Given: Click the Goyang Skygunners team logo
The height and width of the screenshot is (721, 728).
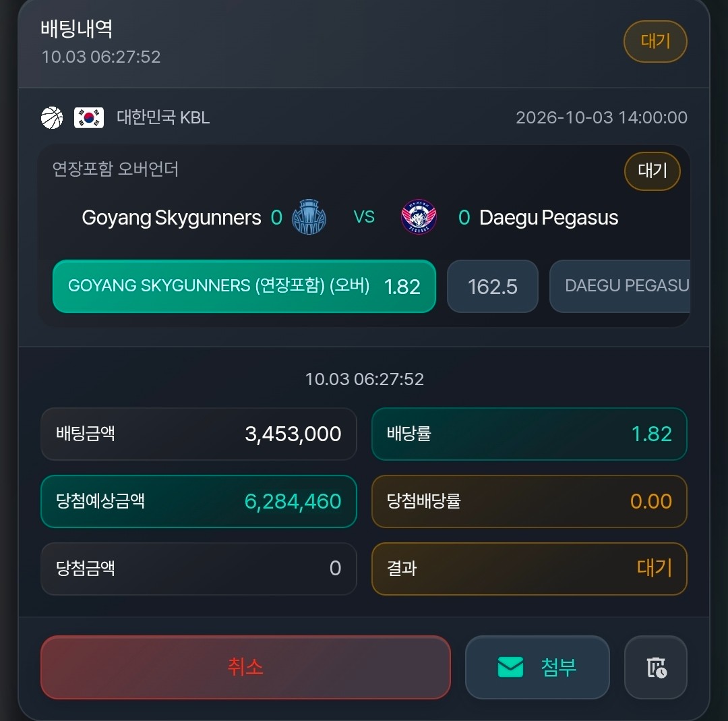Looking at the screenshot, I should pyautogui.click(x=309, y=217).
